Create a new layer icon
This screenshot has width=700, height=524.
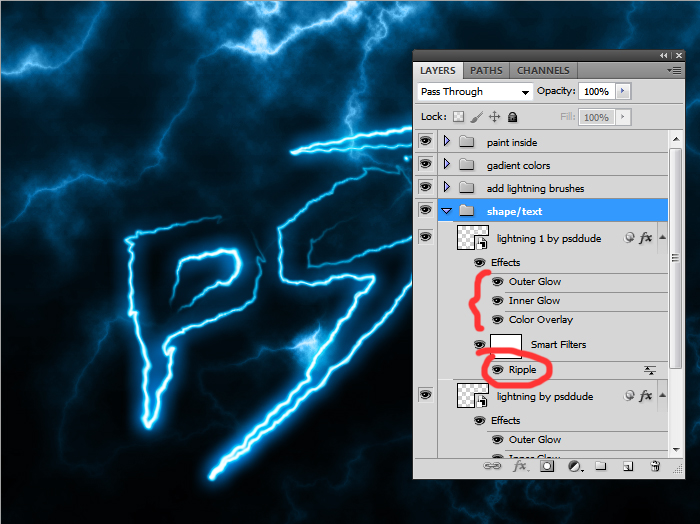[x=628, y=466]
